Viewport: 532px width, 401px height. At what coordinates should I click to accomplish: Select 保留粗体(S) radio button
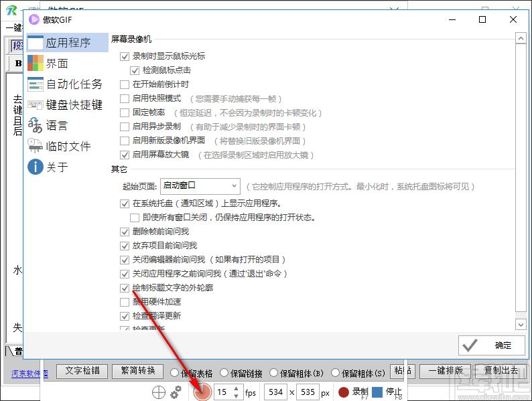click(335, 373)
